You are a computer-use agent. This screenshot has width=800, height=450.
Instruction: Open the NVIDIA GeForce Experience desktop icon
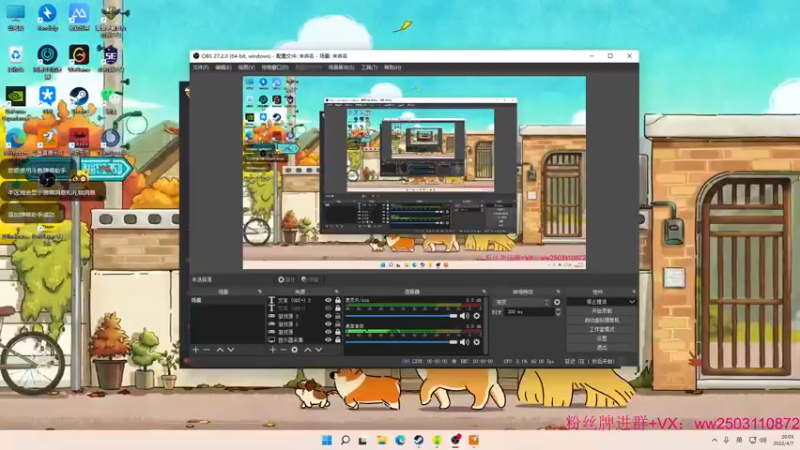(x=16, y=103)
